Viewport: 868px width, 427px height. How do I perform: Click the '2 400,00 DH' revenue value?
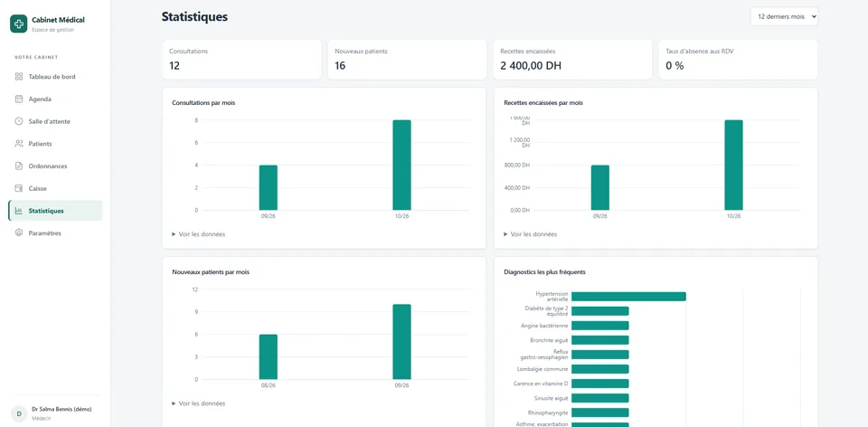531,66
